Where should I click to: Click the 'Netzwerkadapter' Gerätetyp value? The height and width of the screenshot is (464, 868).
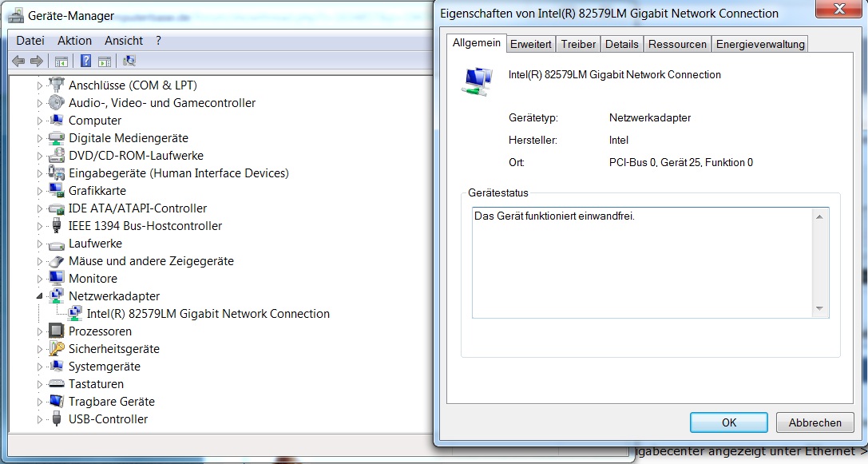[x=650, y=117]
